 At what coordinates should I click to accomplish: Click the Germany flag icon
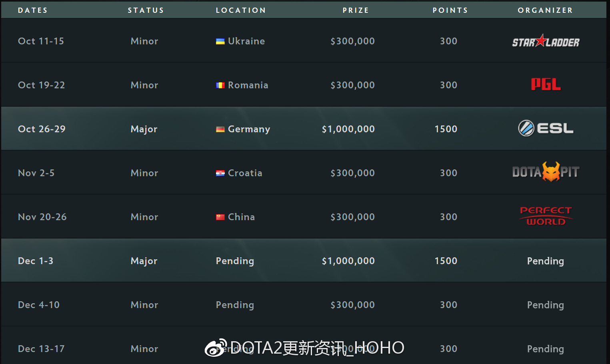pos(220,129)
